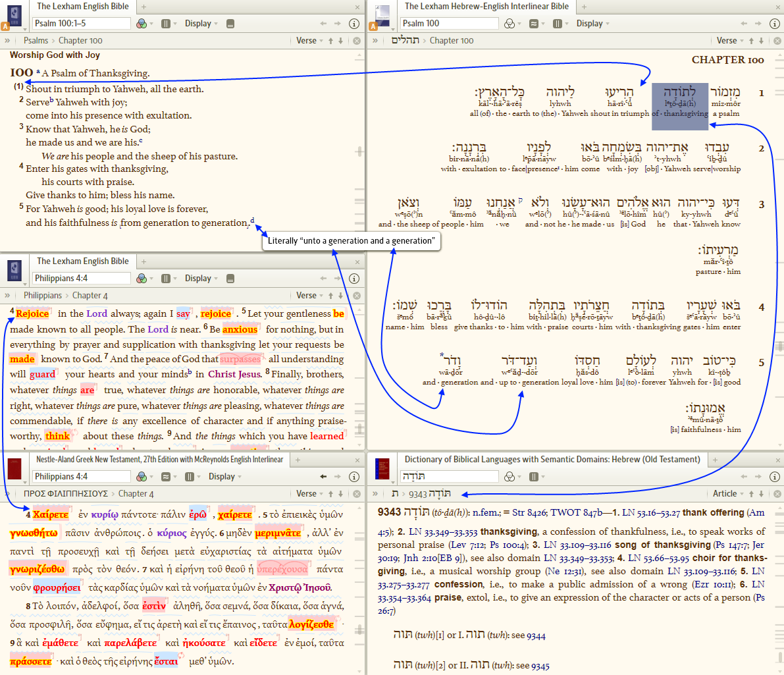The width and height of the screenshot is (784, 675).
Task: Open info panel in LEB Philippians panel
Action: pos(354,278)
